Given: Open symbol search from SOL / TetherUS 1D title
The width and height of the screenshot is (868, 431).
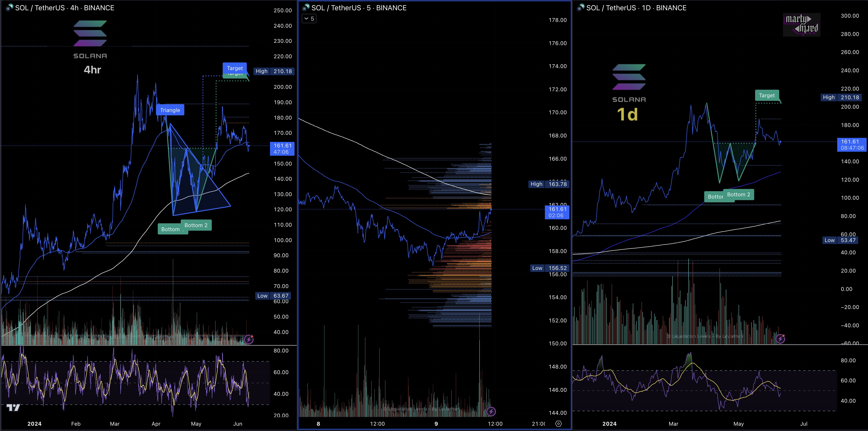Looking at the screenshot, I should click(611, 8).
